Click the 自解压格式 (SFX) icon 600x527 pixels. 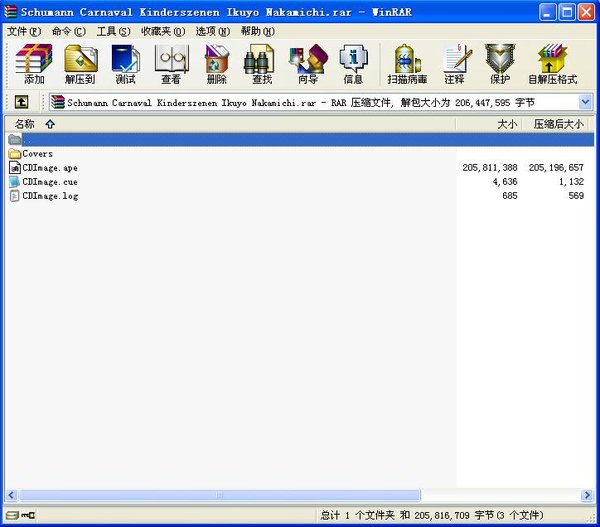coord(552,59)
